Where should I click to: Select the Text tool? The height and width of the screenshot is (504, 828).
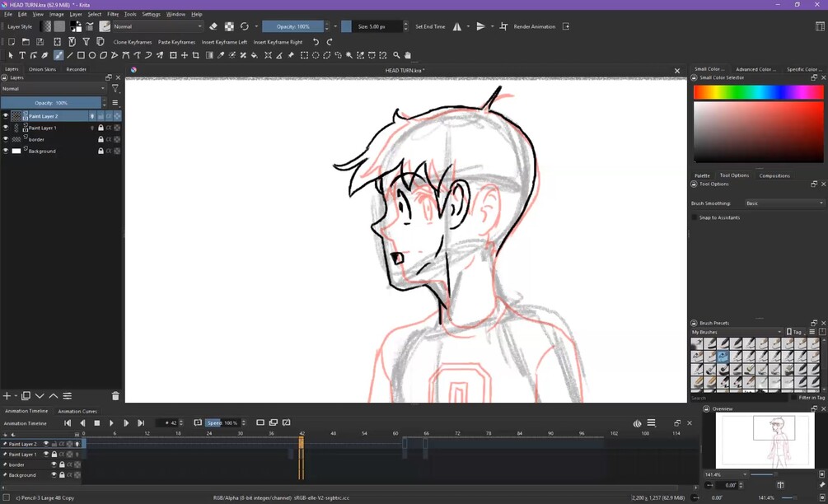pyautogui.click(x=22, y=55)
